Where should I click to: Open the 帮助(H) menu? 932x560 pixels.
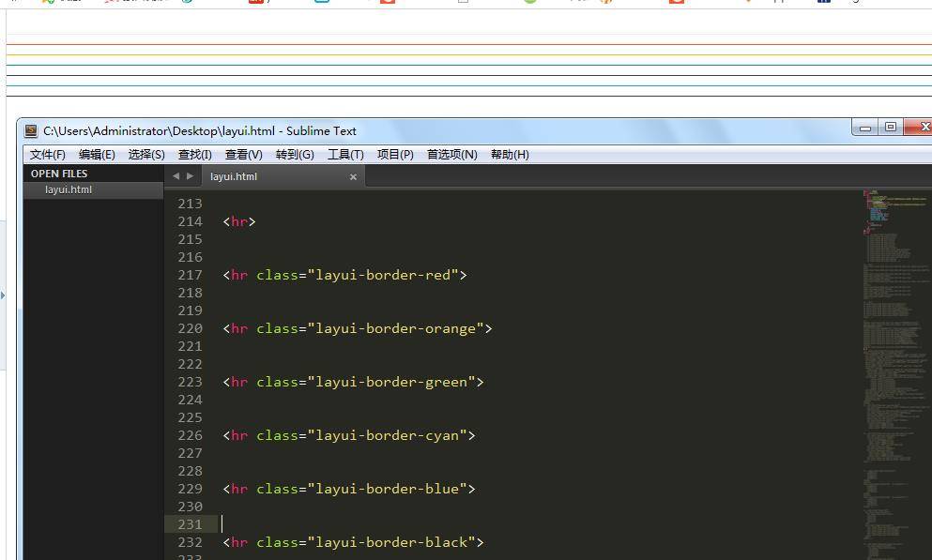(x=510, y=155)
